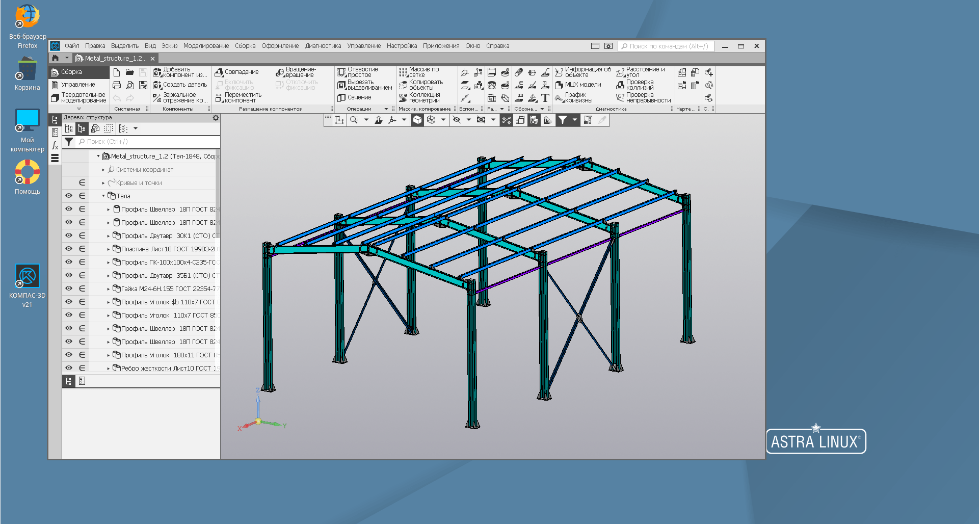Open the tree panel settings gear
Screen dimensions: 980x524
(x=216, y=118)
